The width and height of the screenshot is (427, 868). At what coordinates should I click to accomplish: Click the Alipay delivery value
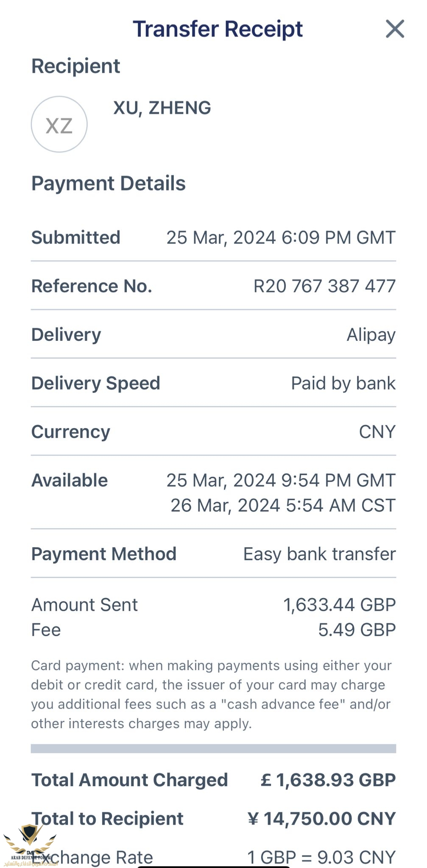pos(371,335)
